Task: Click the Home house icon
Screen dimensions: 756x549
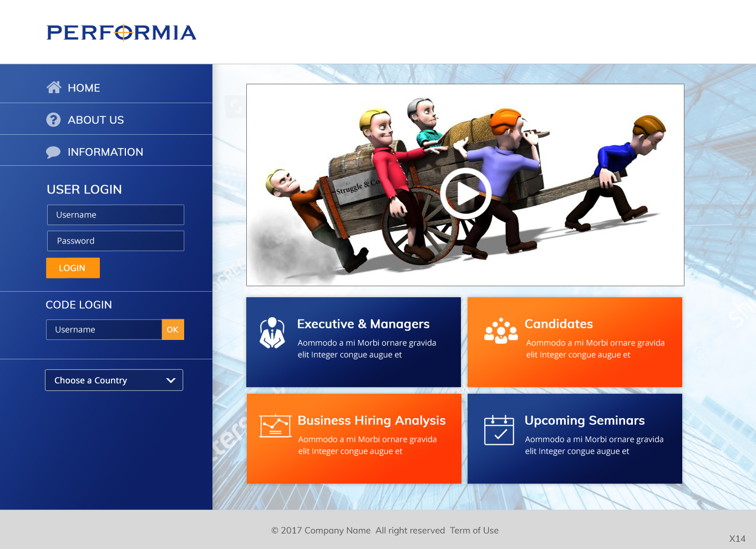Action: [x=54, y=87]
